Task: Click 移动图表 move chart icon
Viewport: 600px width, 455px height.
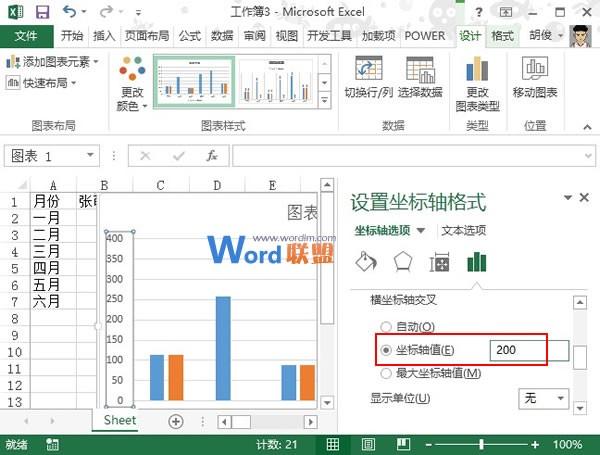Action: [x=535, y=77]
